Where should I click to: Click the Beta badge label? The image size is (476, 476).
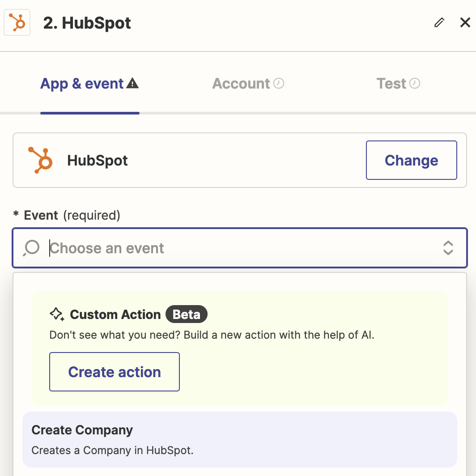click(187, 314)
